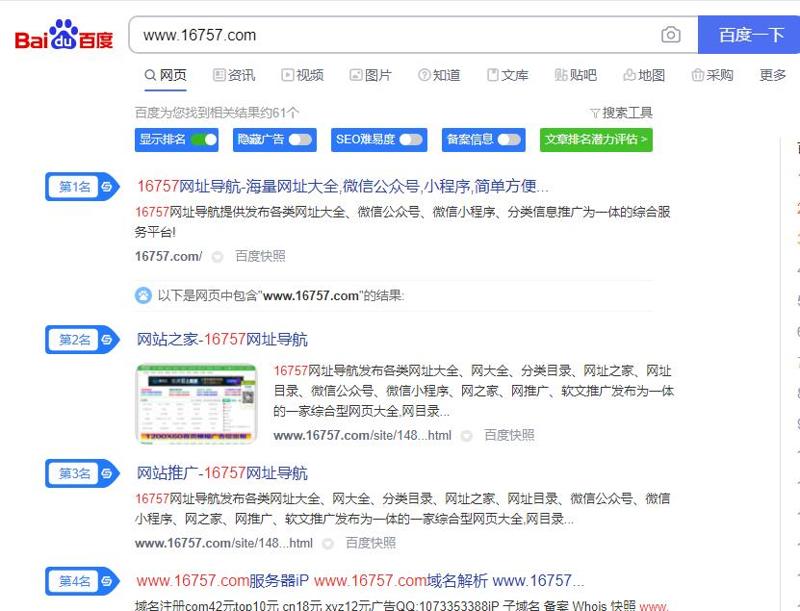This screenshot has height=611, width=800.
Task: Switch to the 视频 tab
Action: pos(302,75)
